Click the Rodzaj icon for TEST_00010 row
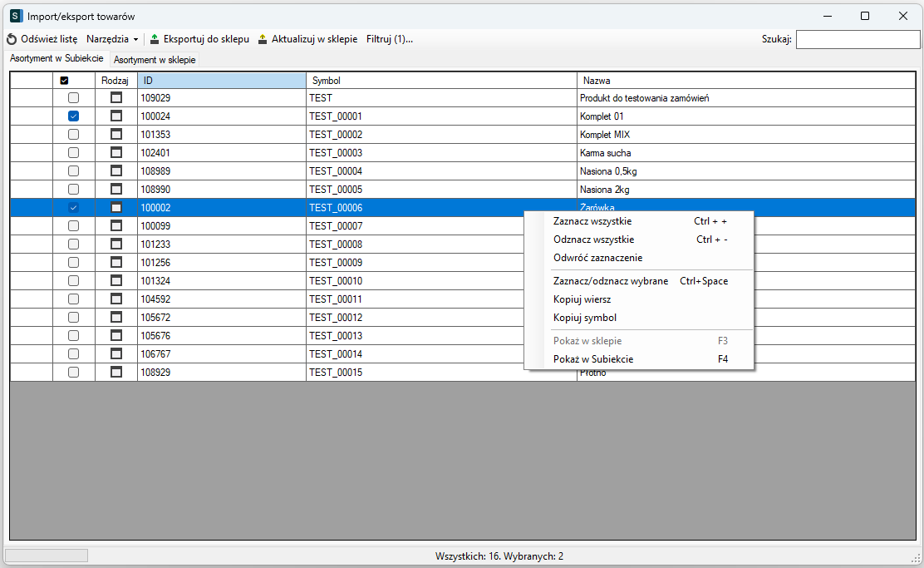Image resolution: width=924 pixels, height=568 pixels. 116,281
